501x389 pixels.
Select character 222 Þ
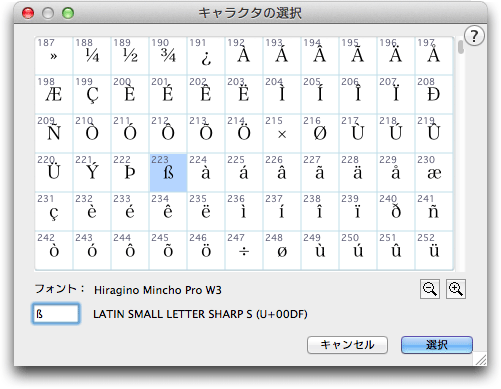(130, 173)
